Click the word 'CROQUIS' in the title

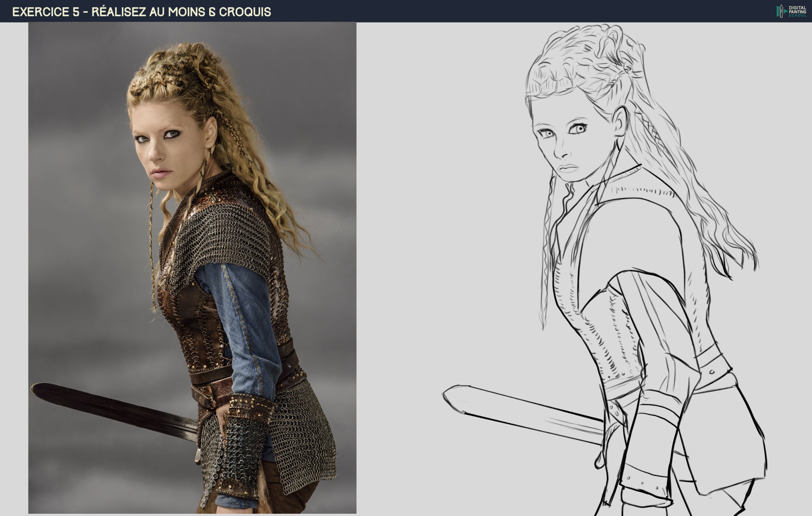tap(245, 12)
